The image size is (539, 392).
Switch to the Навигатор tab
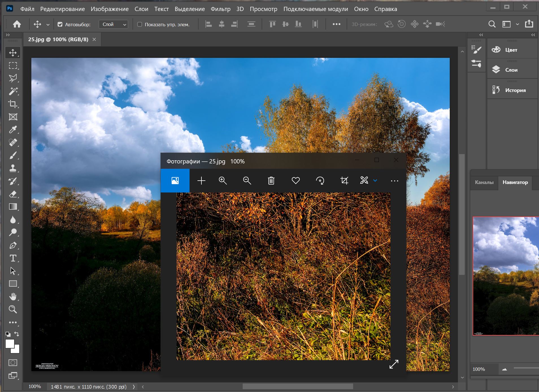coord(515,182)
